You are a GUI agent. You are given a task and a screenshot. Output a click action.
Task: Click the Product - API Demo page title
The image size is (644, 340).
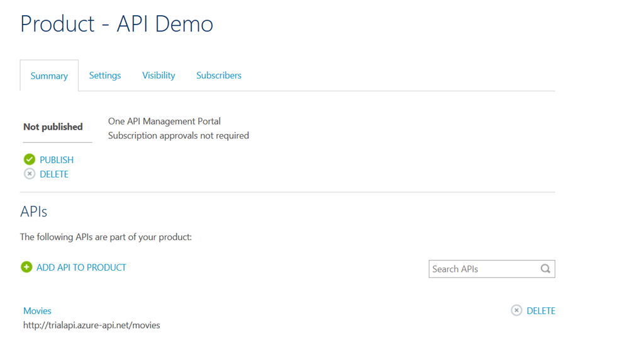(x=117, y=24)
